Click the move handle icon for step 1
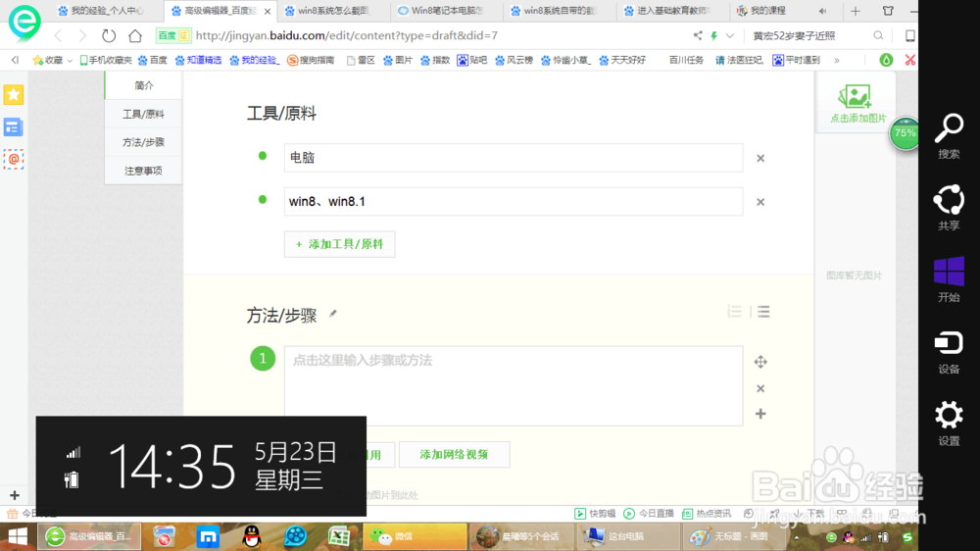 pos(760,362)
